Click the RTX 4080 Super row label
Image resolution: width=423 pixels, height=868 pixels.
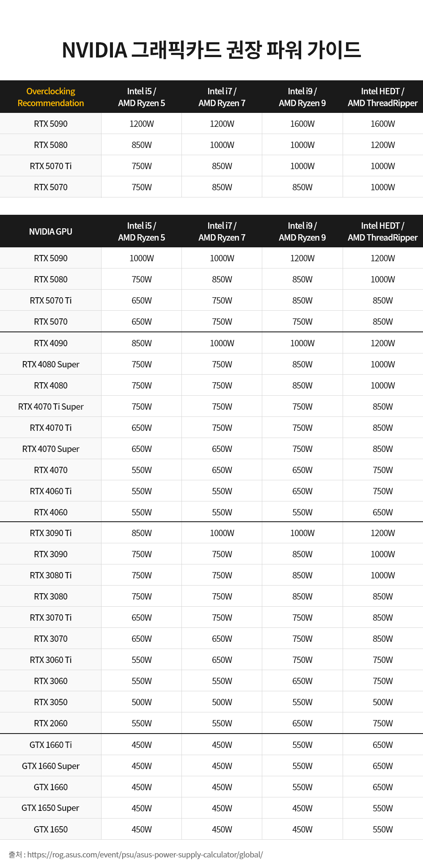(x=51, y=364)
